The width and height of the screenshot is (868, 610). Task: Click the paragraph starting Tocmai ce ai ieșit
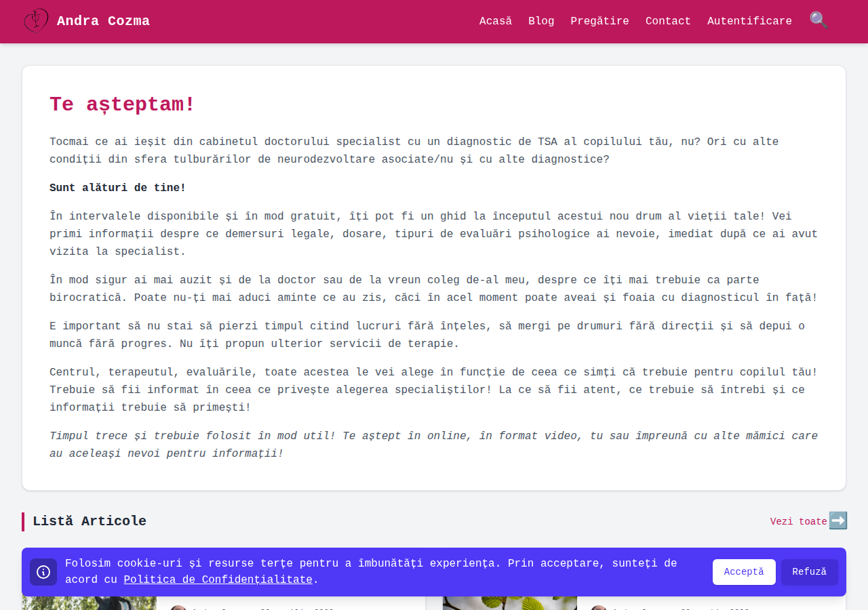pyautogui.click(x=434, y=150)
